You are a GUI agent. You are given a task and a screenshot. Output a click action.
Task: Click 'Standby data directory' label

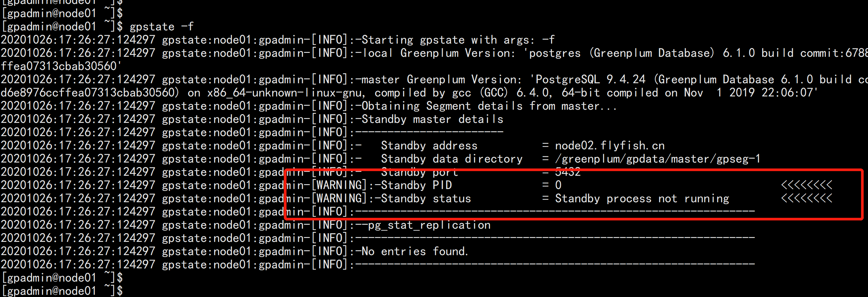coord(451,159)
